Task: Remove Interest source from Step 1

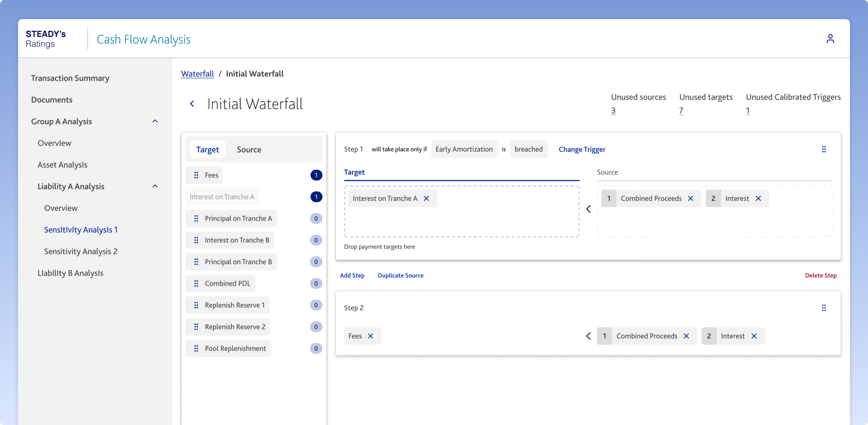Action: click(x=758, y=198)
